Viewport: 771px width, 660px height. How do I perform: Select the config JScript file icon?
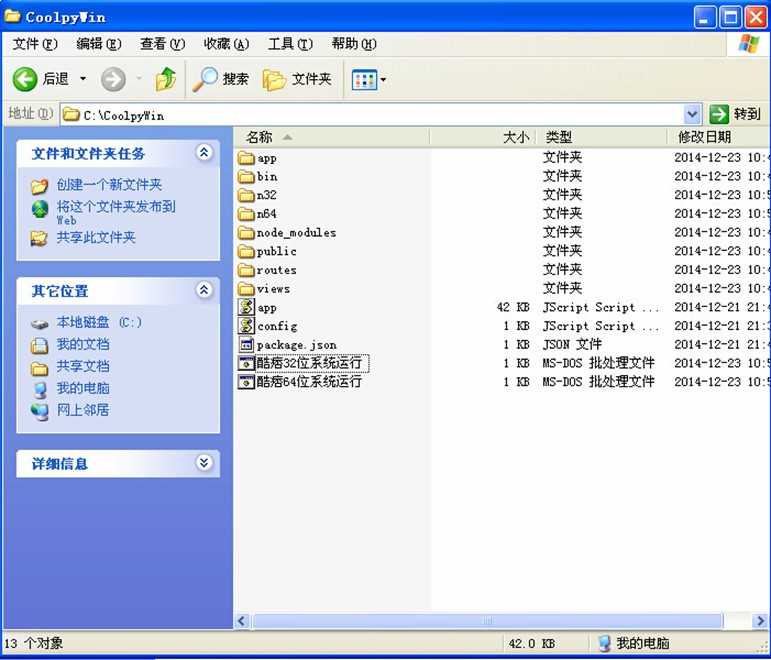(x=246, y=326)
